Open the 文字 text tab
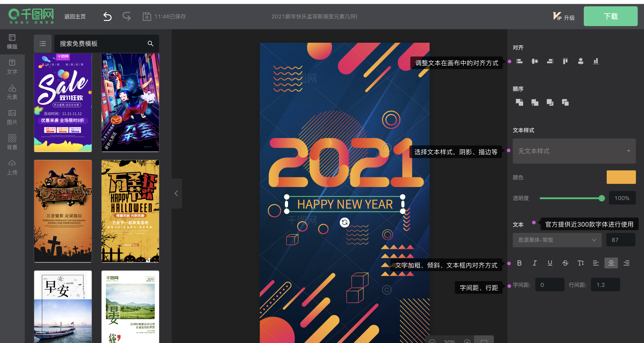 [12, 67]
